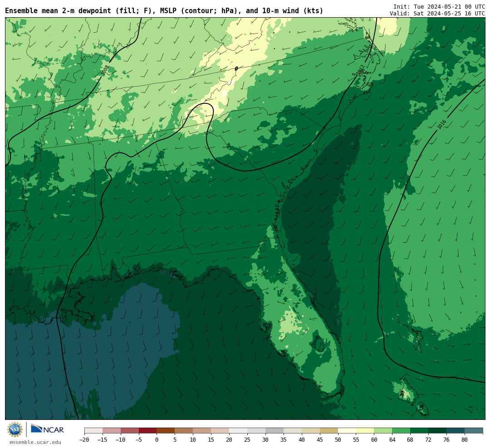Image resolution: width=490 pixels, height=448 pixels.
Task: Click the colorbar label '-20'
Action: [x=84, y=439]
